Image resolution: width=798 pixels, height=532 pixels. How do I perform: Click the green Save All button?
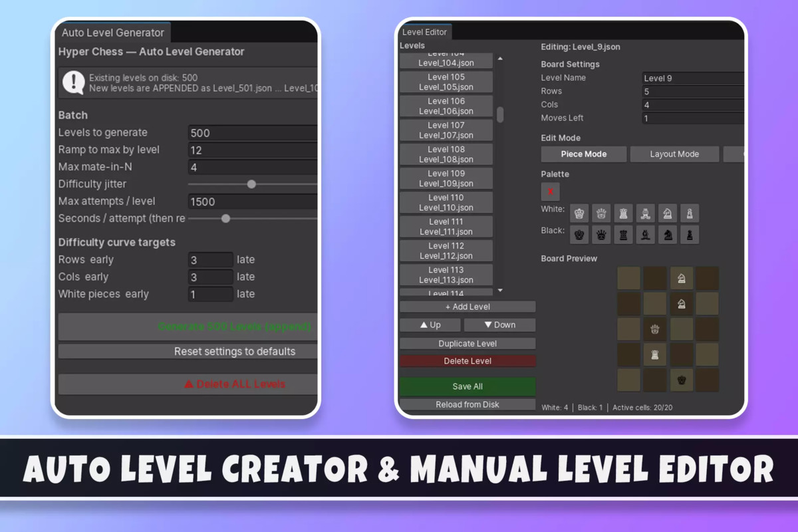click(x=467, y=386)
